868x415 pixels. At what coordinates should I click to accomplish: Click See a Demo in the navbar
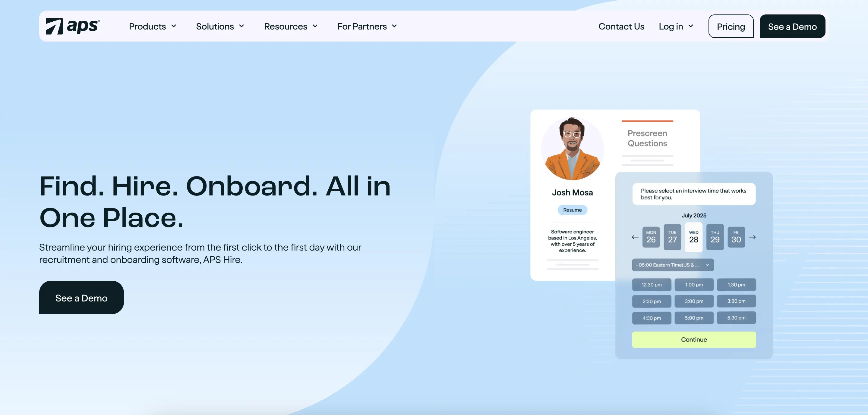(792, 26)
